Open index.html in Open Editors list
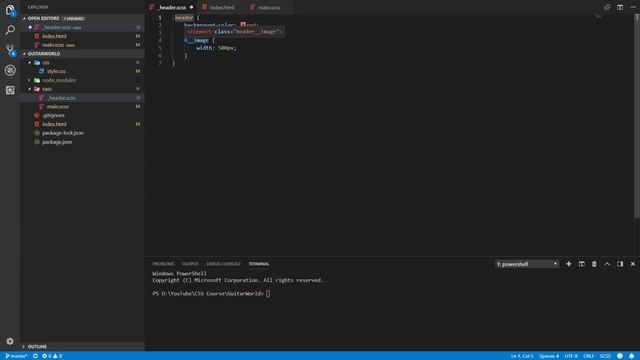Image resolution: width=640 pixels, height=360 pixels. click(82, 36)
